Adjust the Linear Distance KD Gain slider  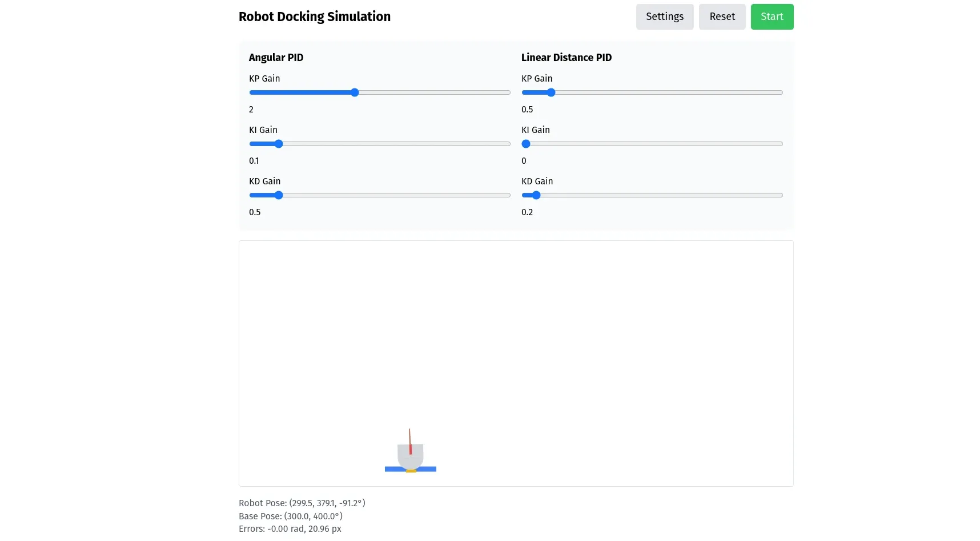(x=535, y=195)
